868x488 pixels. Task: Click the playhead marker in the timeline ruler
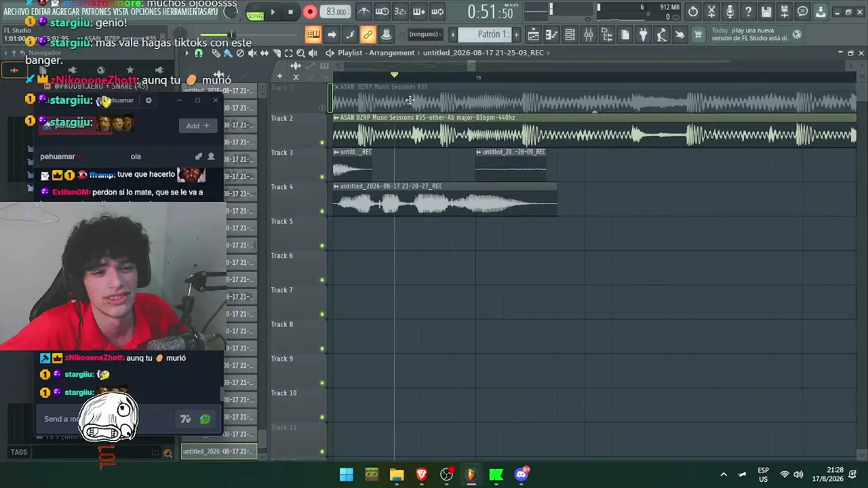394,75
